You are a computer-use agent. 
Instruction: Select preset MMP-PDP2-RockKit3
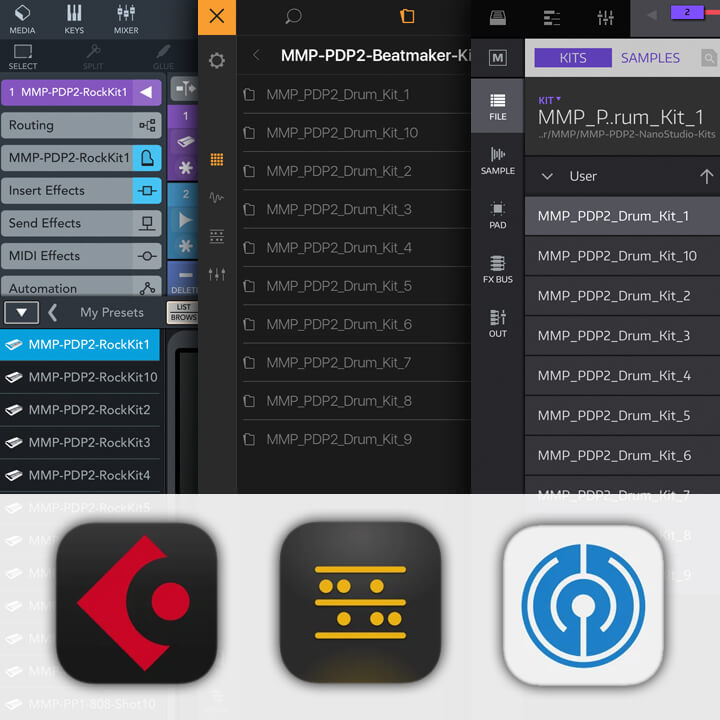(x=82, y=443)
